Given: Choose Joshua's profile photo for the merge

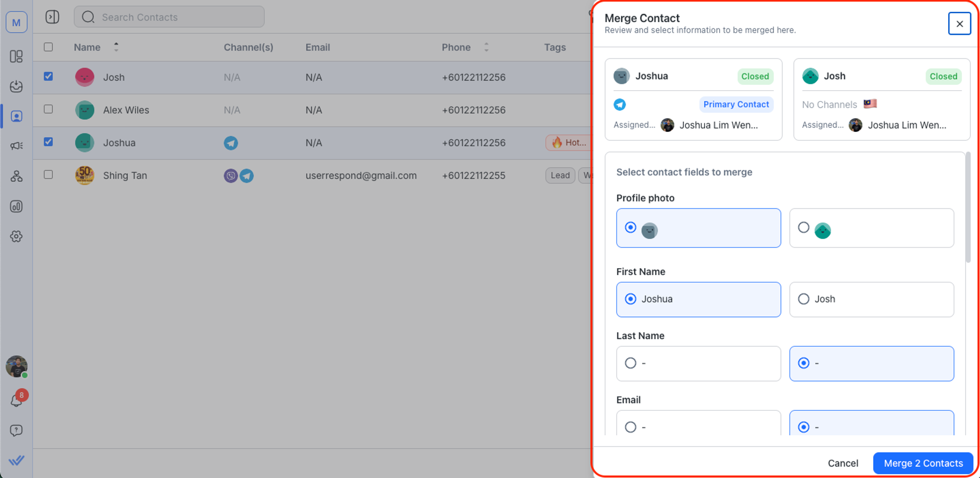Looking at the screenshot, I should [x=630, y=227].
